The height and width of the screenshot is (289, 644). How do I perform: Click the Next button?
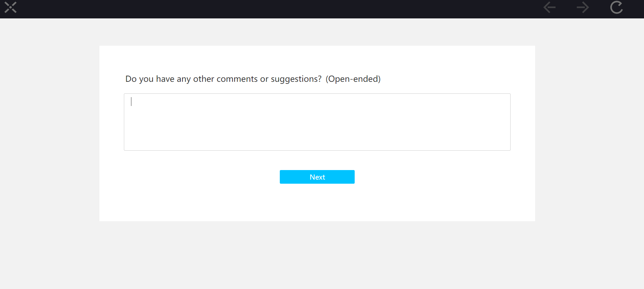[317, 177]
